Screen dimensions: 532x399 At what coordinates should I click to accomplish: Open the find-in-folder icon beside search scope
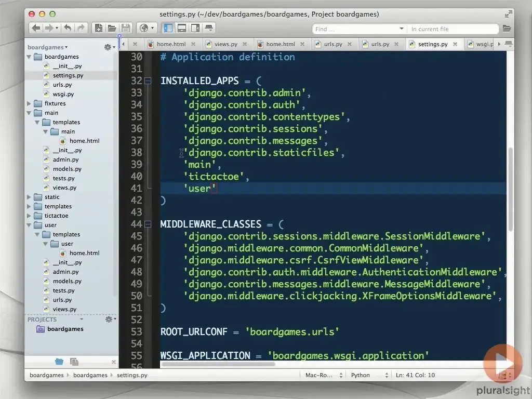[x=507, y=29]
